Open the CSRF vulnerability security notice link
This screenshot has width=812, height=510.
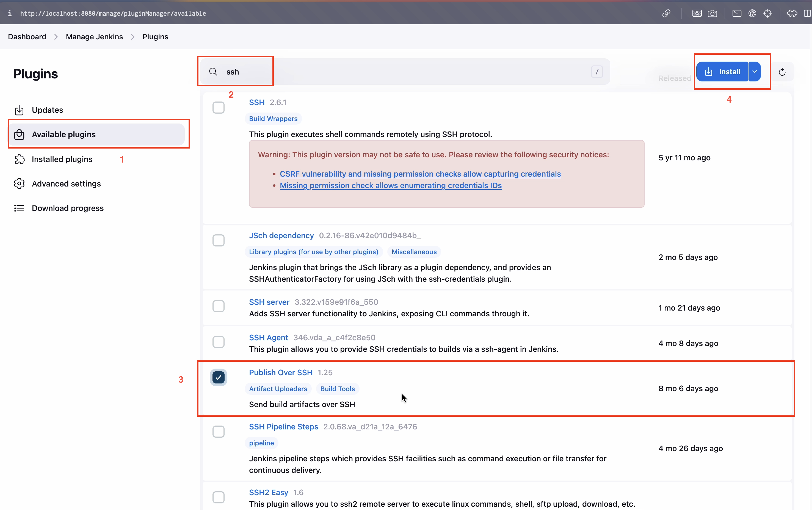pos(420,174)
